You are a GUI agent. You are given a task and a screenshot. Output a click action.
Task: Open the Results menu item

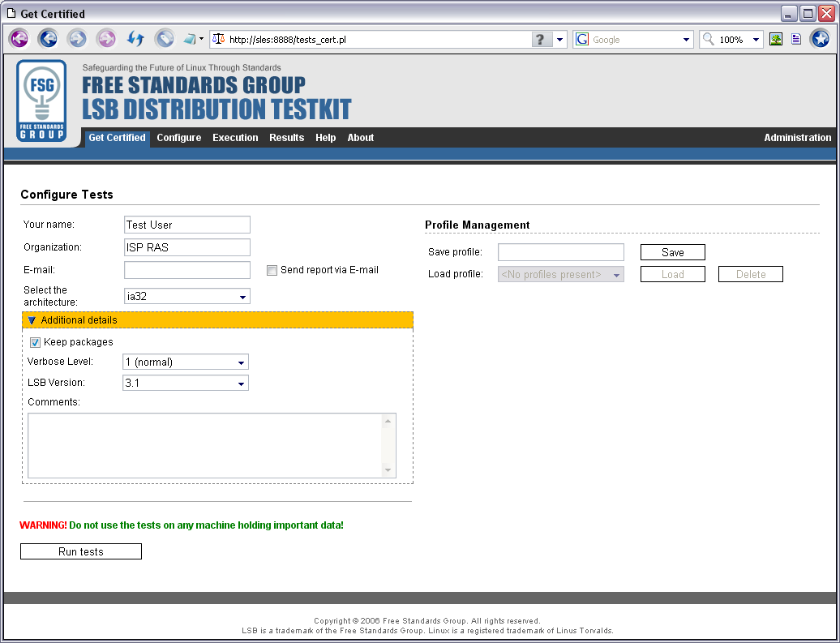click(x=286, y=138)
